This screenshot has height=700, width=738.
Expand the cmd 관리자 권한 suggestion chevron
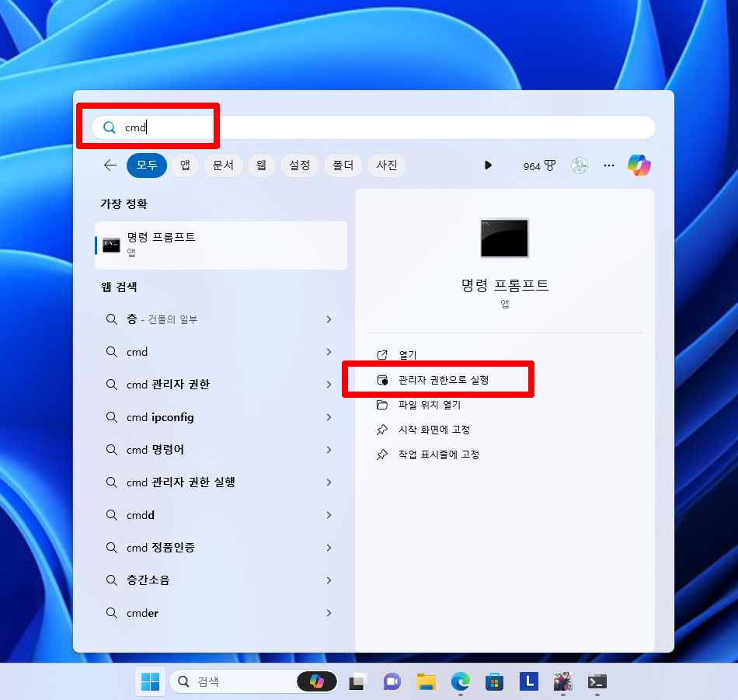329,385
